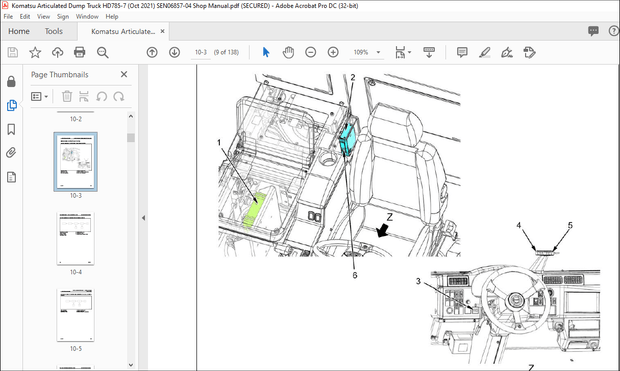
Task: Open the File menu
Action: click(8, 17)
